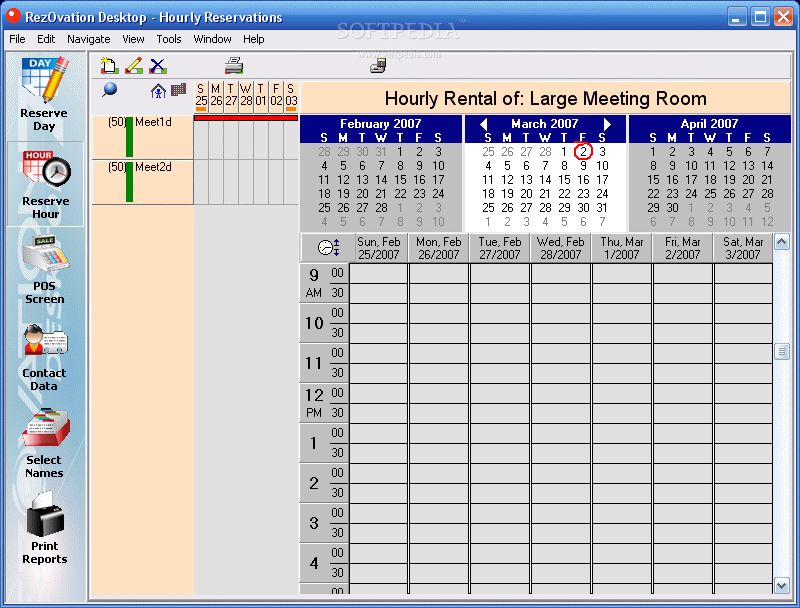The height and width of the screenshot is (608, 800).
Task: Open the POS Screen
Action: [x=45, y=270]
